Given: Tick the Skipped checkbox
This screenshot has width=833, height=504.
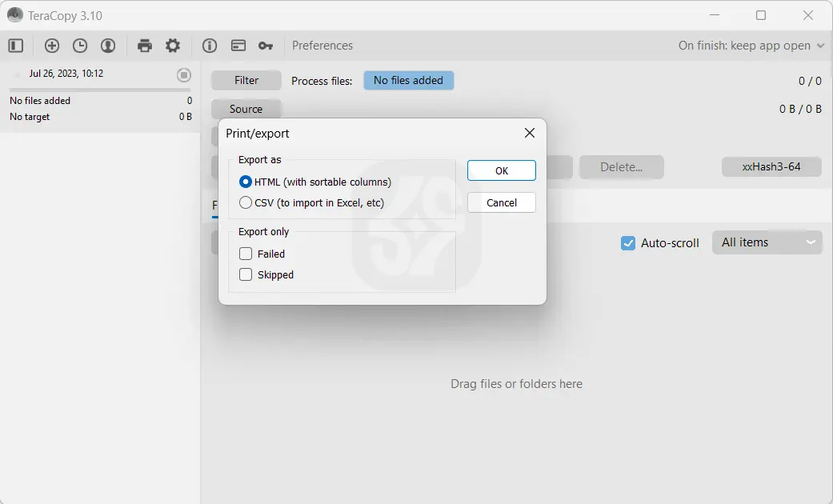Looking at the screenshot, I should click(x=246, y=274).
